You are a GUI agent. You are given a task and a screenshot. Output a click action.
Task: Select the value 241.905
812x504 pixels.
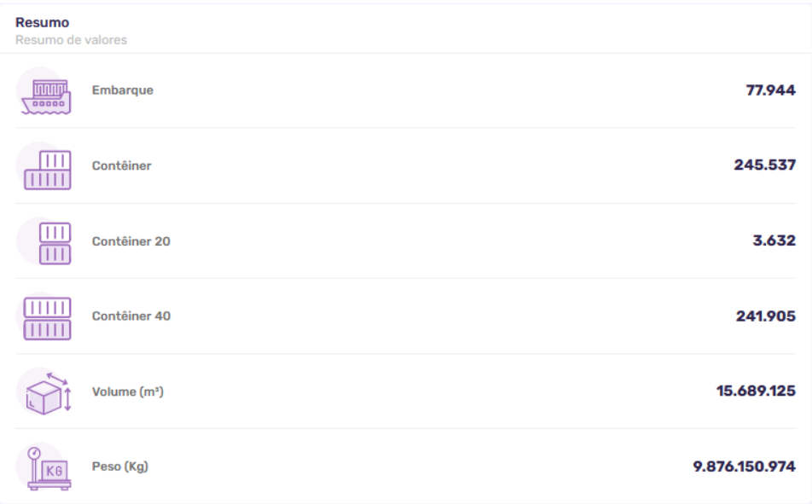766,316
